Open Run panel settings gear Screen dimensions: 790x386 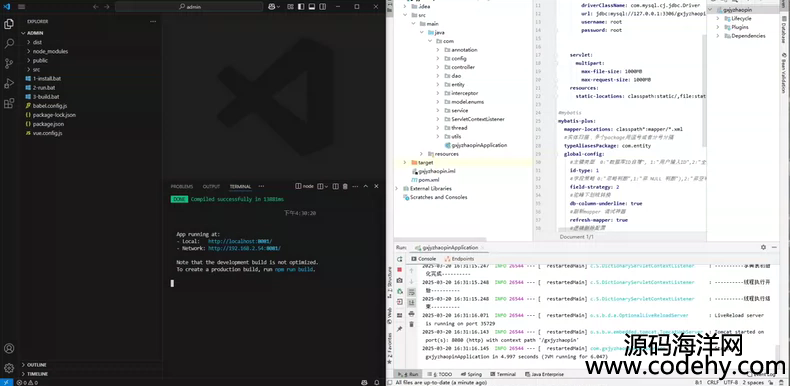[x=763, y=247]
